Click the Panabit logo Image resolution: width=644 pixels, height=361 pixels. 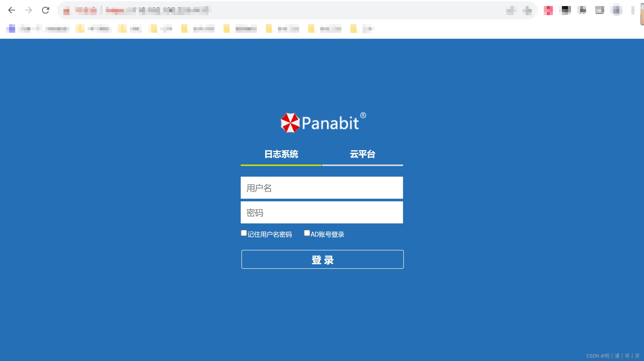coord(323,123)
